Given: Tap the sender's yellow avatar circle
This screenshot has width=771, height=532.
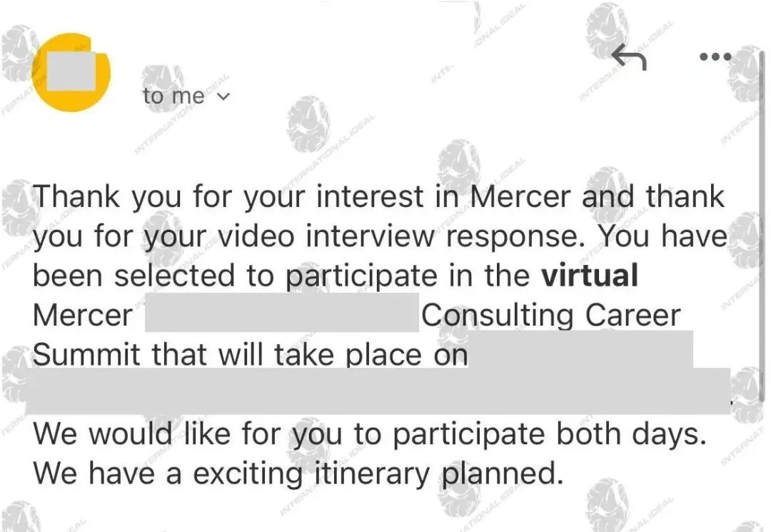Looking at the screenshot, I should [71, 72].
